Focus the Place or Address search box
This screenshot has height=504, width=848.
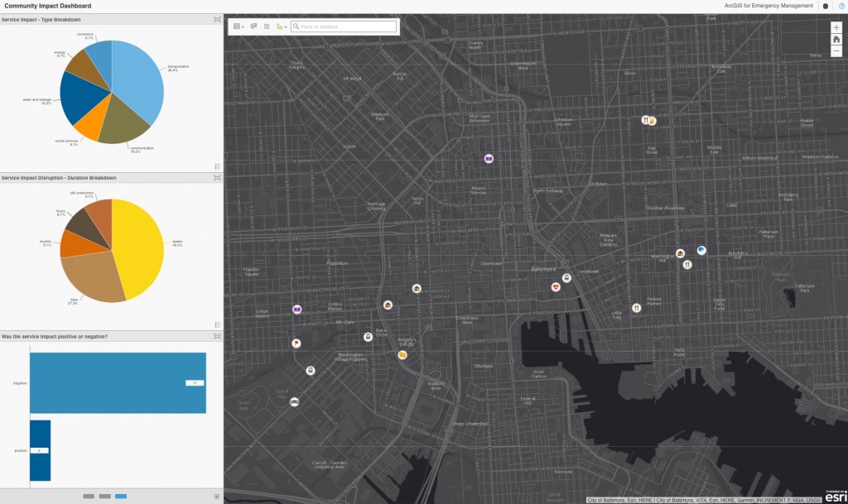tap(344, 26)
